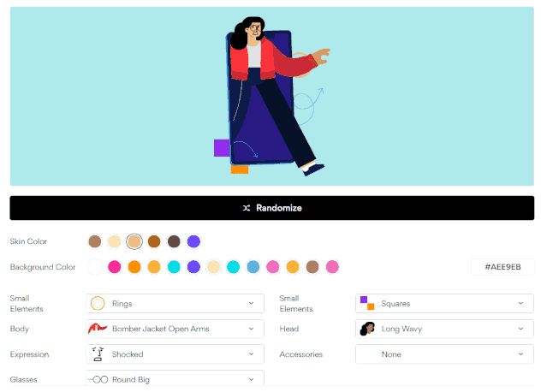Viewport: 547px width, 392px height.
Task: Click the #AEE9EB hex color field
Action: pyautogui.click(x=502, y=267)
